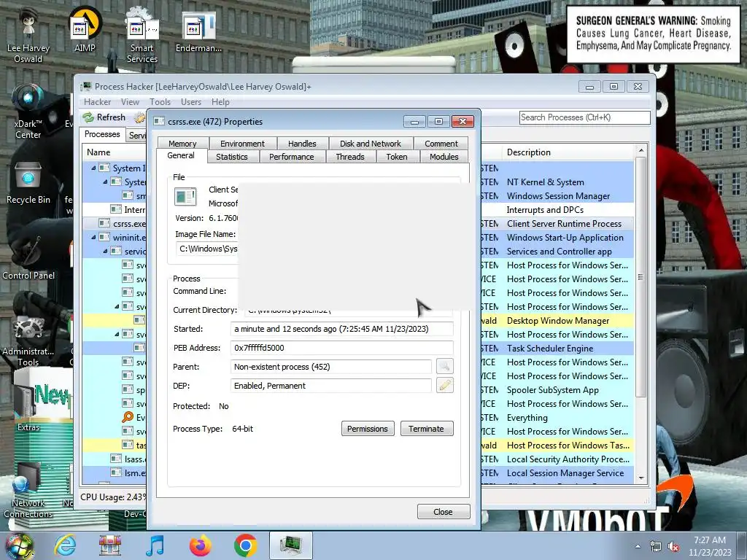Open the AIMP desktop shortcut
The width and height of the screenshot is (747, 560).
(x=85, y=29)
